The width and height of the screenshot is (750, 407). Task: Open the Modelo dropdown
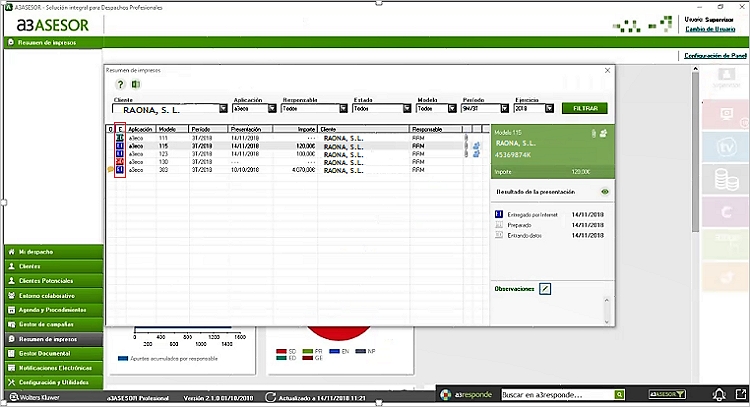click(452, 109)
